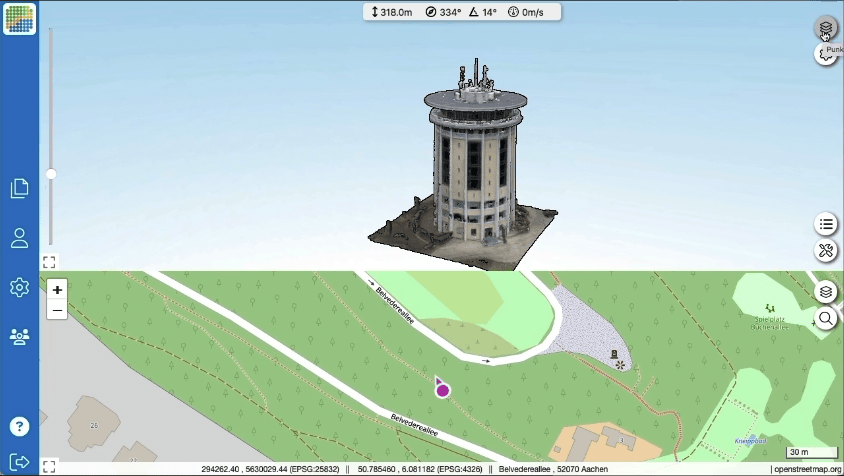Screen dimensions: 844x476
Task: Toggle fullscreen for the 3D viewer
Action: 49,262
